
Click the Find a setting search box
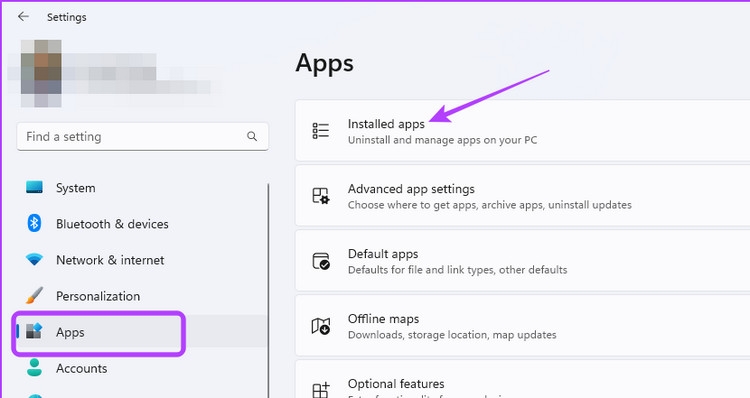143,136
